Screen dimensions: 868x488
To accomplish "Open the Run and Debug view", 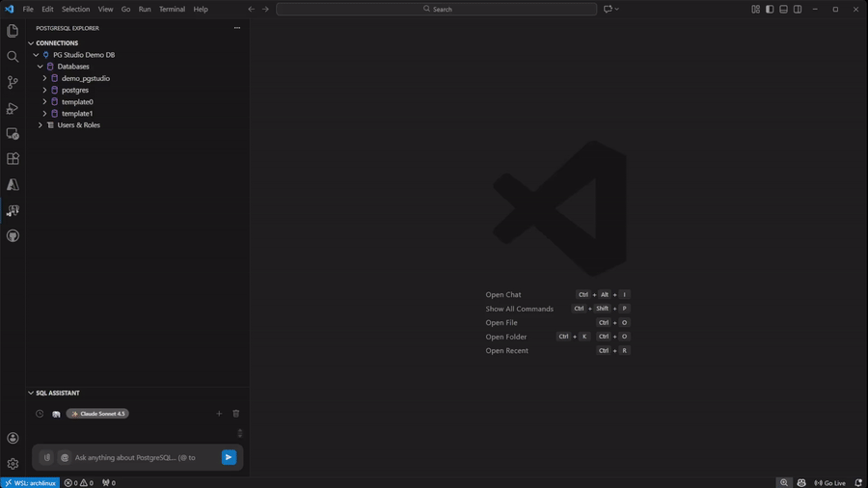I will click(13, 108).
